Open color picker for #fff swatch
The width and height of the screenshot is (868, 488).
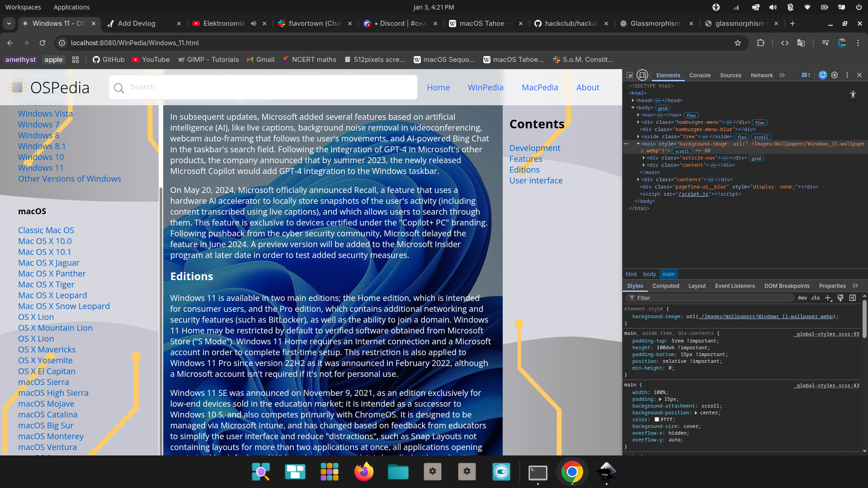(x=657, y=419)
